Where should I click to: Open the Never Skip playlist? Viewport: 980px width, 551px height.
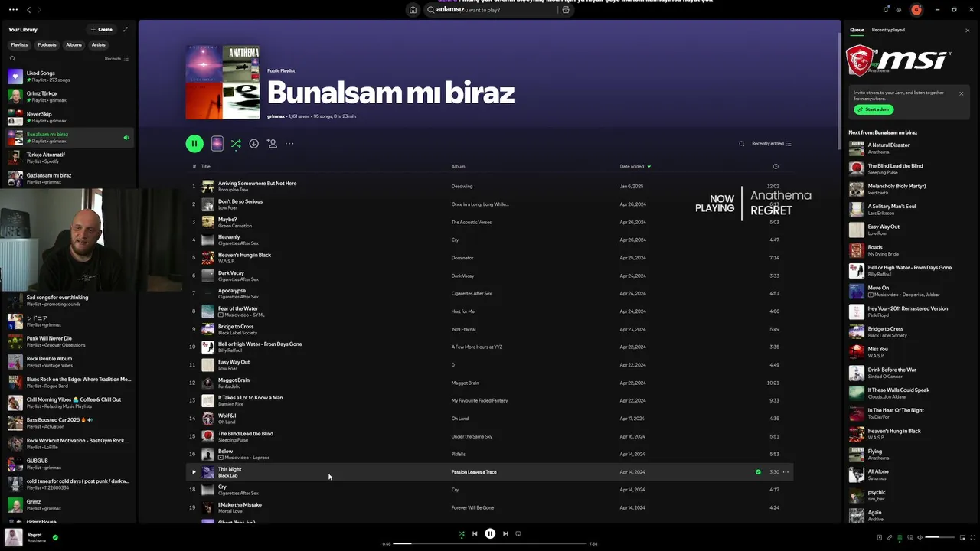coord(70,117)
